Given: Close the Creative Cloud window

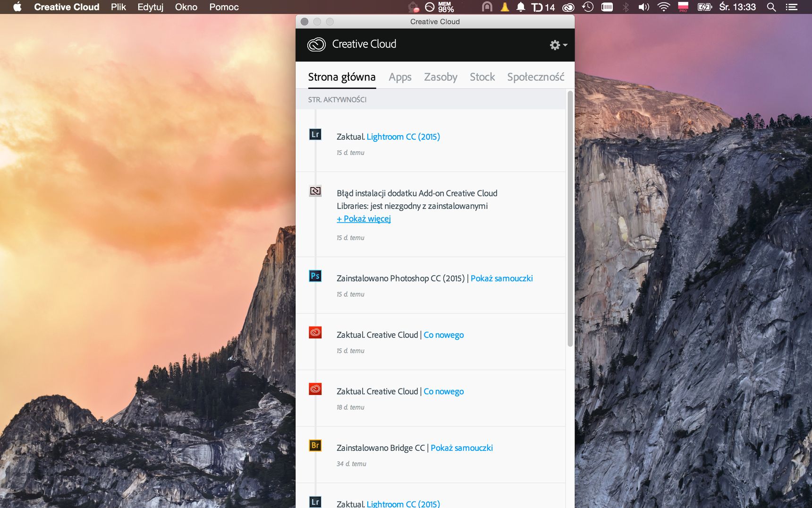Looking at the screenshot, I should pyautogui.click(x=304, y=22).
